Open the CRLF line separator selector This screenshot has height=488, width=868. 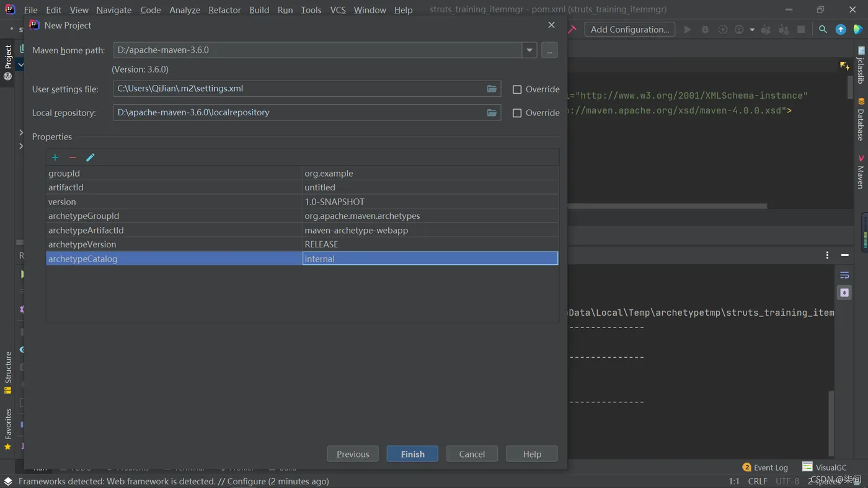tap(758, 481)
